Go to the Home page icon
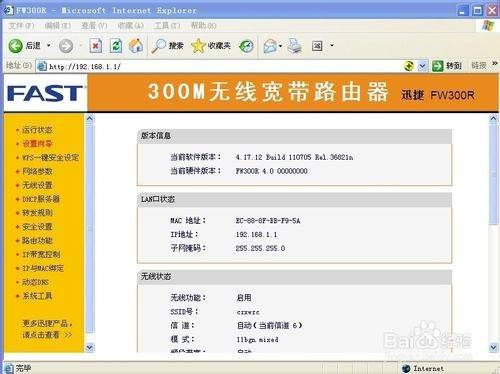This screenshot has height=374, width=500. click(136, 46)
